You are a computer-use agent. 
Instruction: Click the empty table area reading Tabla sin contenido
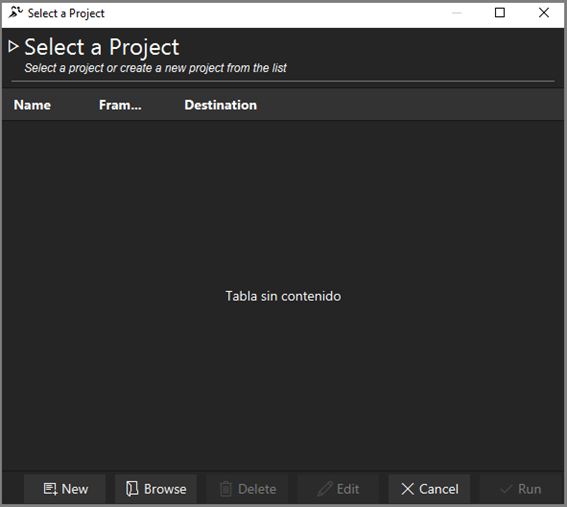pos(283,296)
